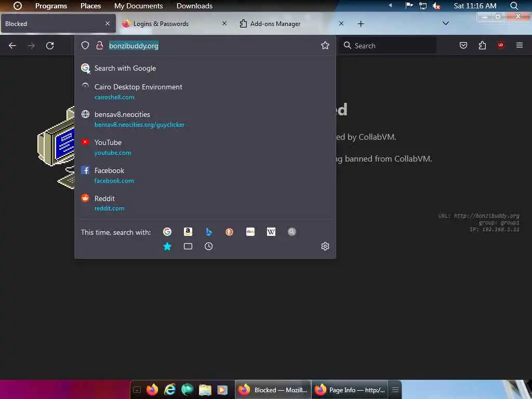Open the Save to Pocket icon

pyautogui.click(x=463, y=46)
